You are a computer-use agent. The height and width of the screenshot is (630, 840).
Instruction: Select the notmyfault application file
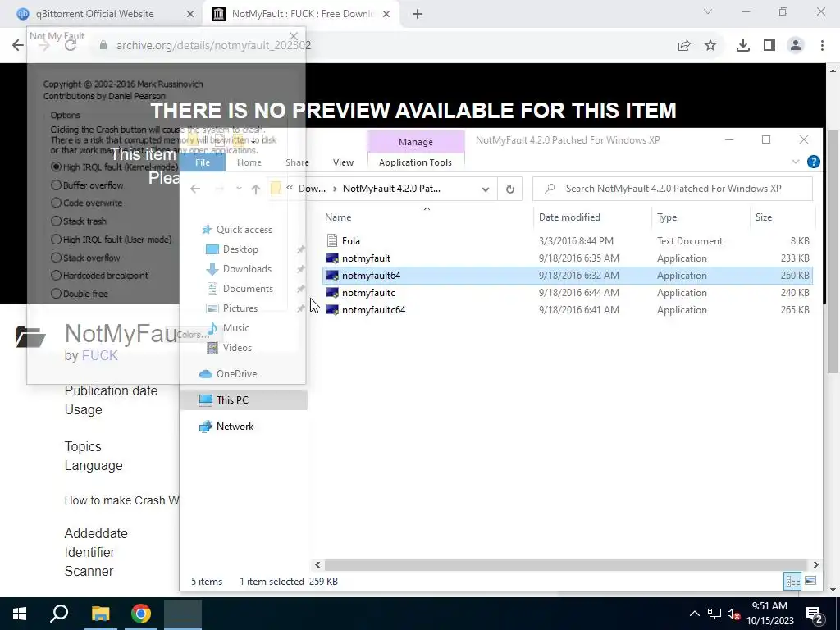pyautogui.click(x=568, y=258)
